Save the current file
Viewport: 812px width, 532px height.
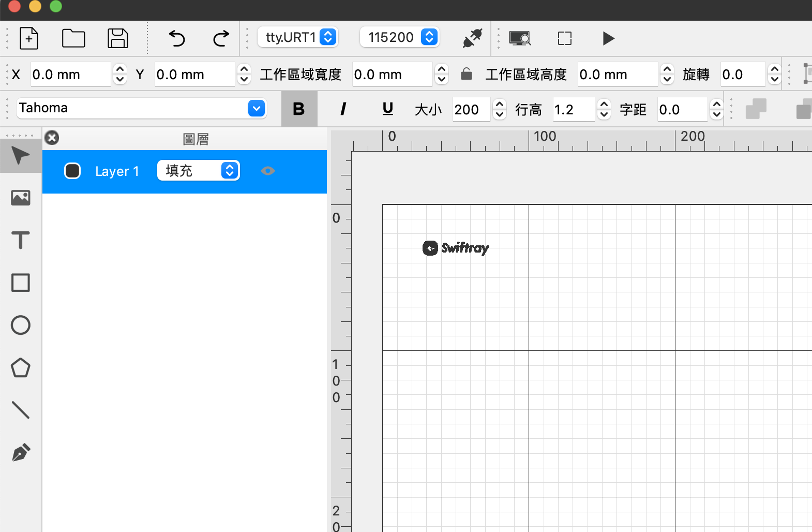click(118, 38)
